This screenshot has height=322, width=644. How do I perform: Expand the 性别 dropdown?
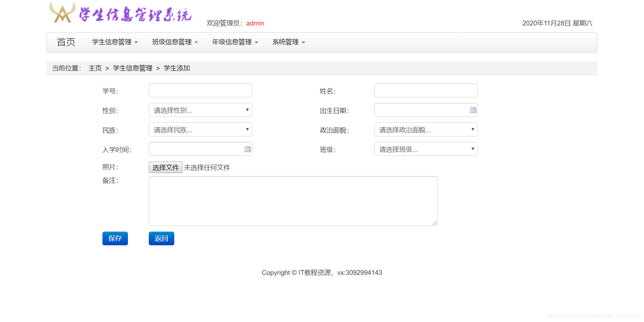click(200, 110)
